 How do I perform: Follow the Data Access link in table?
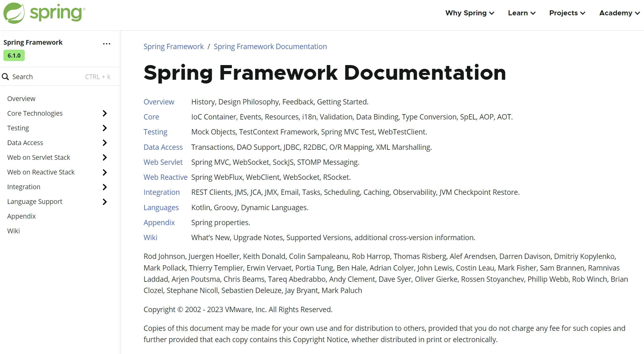coord(163,147)
